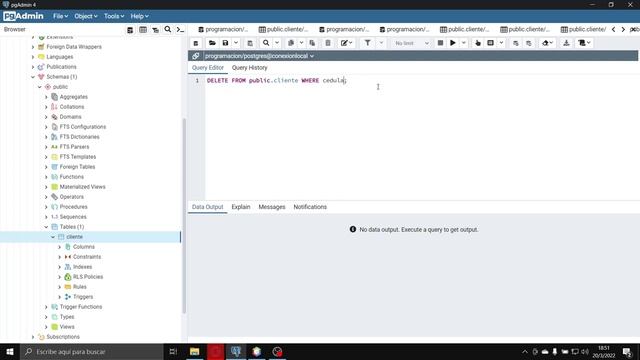Click the Open File folder icon
640x360 pixels.
[212, 43]
